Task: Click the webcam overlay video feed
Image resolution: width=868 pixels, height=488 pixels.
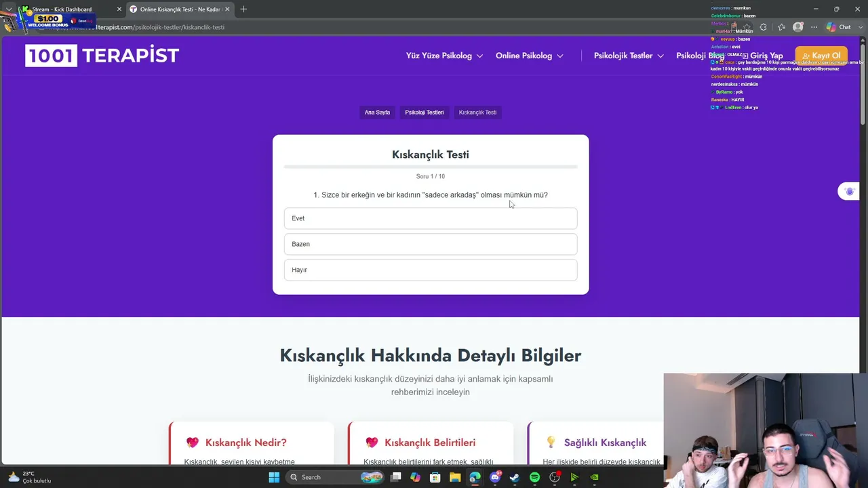Action: 766,430
